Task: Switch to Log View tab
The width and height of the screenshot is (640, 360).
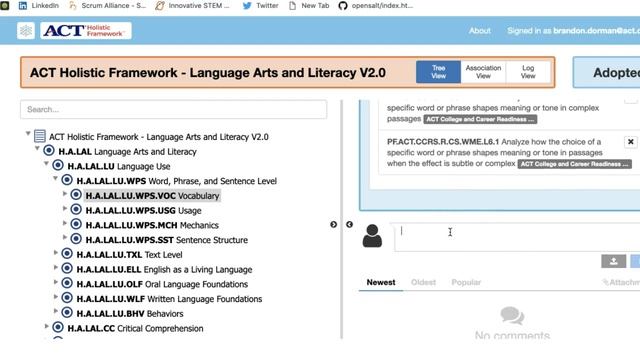Action: (528, 72)
